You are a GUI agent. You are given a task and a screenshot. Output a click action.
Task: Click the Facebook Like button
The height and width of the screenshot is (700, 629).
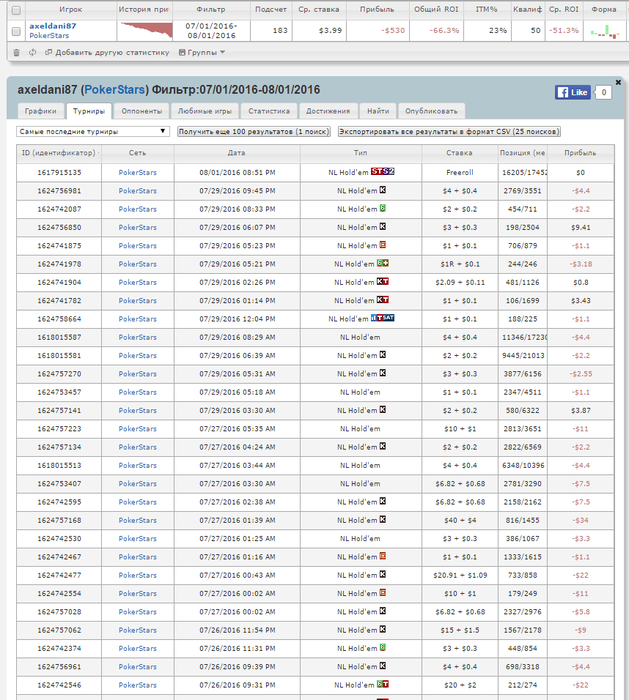point(573,92)
